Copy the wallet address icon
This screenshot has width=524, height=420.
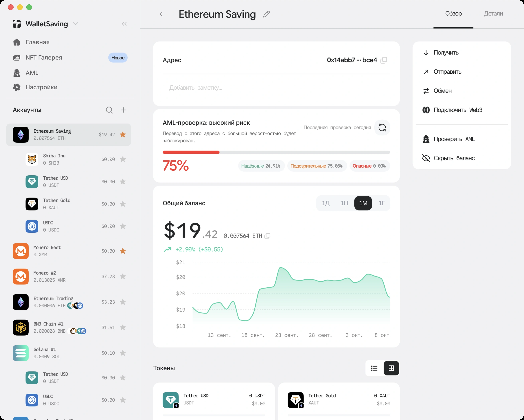(x=384, y=60)
